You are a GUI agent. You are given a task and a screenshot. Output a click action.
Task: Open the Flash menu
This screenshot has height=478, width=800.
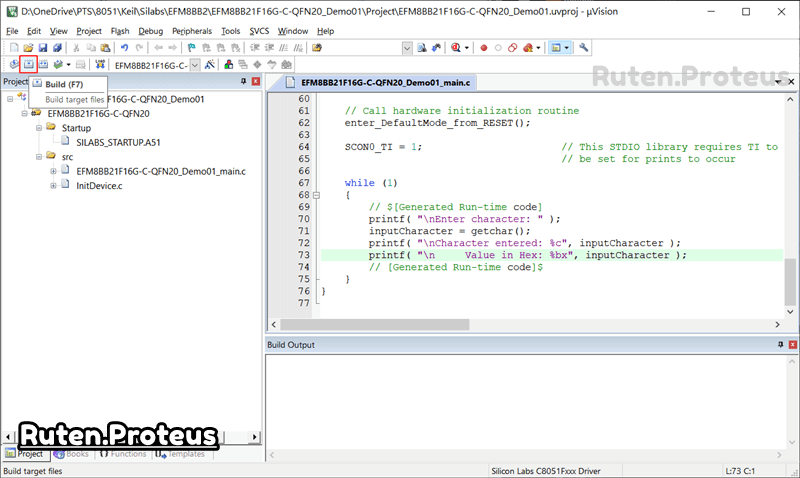tap(120, 31)
